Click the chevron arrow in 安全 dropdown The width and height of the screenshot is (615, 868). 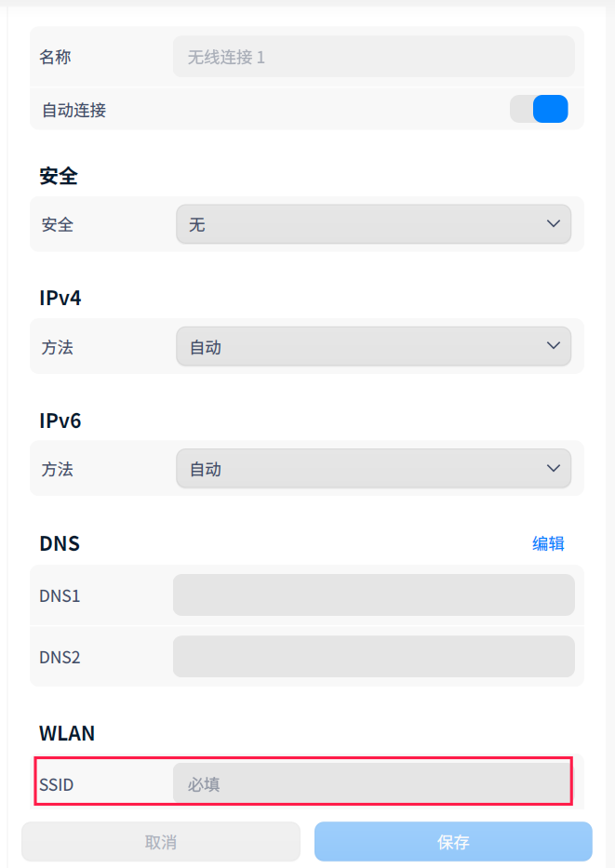point(554,224)
